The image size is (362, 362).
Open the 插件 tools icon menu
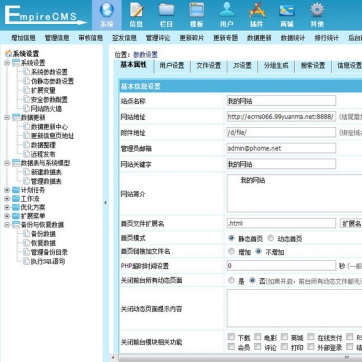[257, 15]
